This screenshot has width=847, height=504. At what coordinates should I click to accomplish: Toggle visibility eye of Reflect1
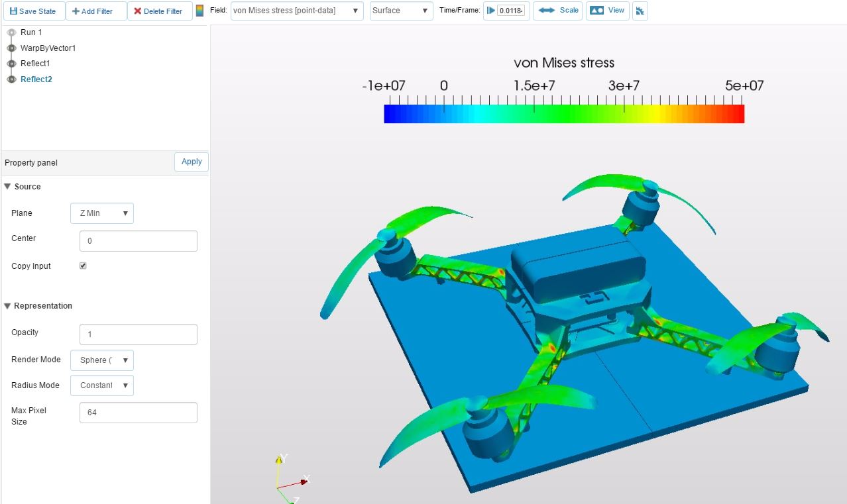click(11, 64)
